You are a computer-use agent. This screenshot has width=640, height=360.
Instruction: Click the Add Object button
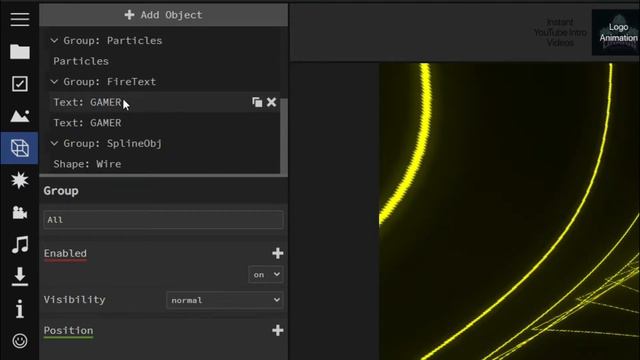coord(163,15)
